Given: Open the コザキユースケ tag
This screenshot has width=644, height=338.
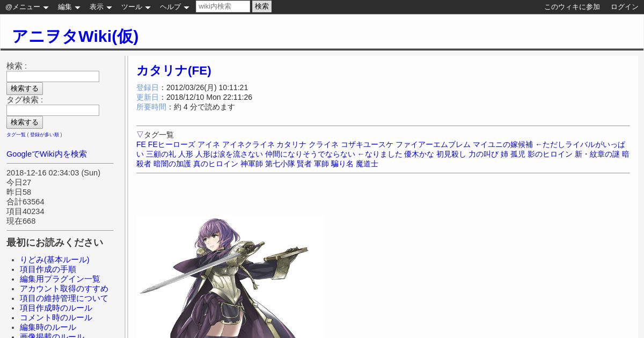Looking at the screenshot, I should 367,144.
